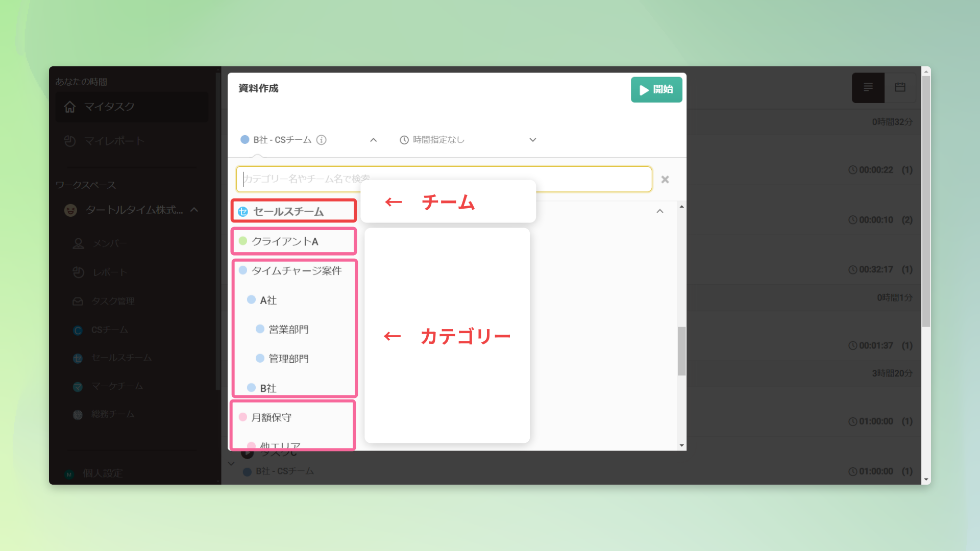The width and height of the screenshot is (980, 551).
Task: Clear the category search with the X icon
Action: [x=665, y=180]
